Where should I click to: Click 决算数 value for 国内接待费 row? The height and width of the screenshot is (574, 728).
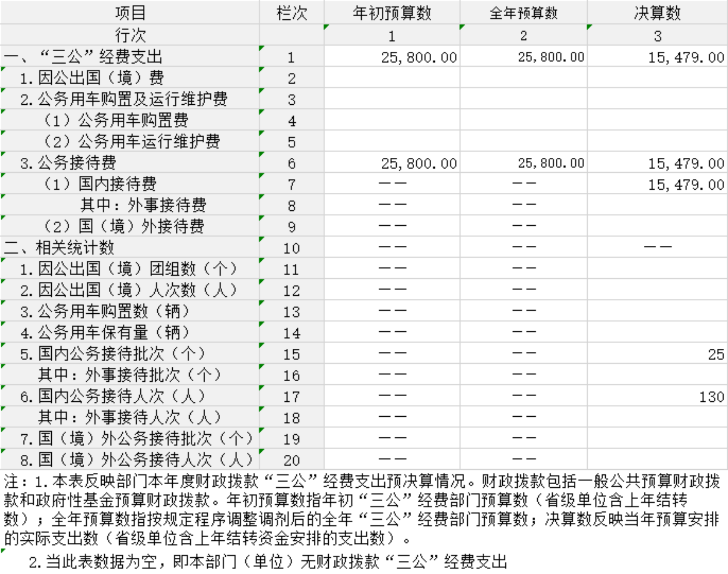pyautogui.click(x=686, y=184)
